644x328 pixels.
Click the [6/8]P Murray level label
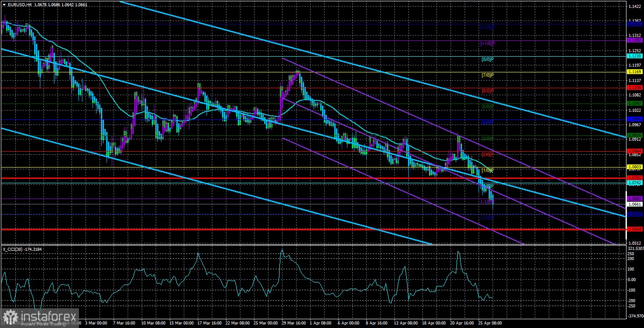click(488, 91)
